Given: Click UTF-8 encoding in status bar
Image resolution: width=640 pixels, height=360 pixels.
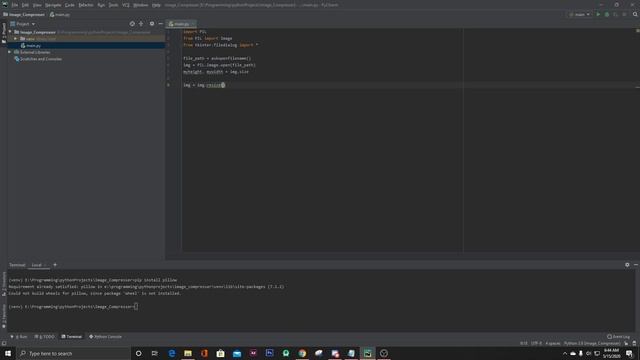Looking at the screenshot, I should (536, 343).
